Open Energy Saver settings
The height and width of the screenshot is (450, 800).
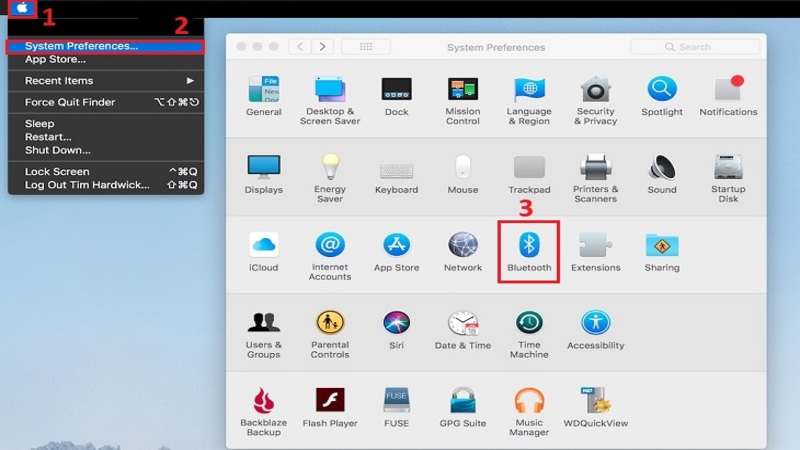pos(330,179)
